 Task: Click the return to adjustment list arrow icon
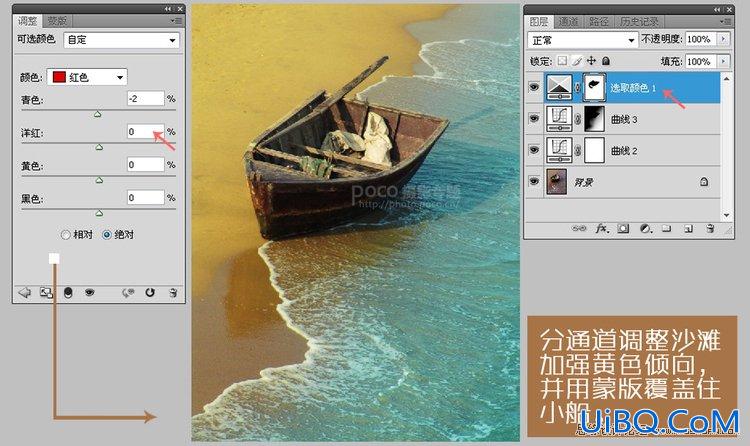click(24, 292)
